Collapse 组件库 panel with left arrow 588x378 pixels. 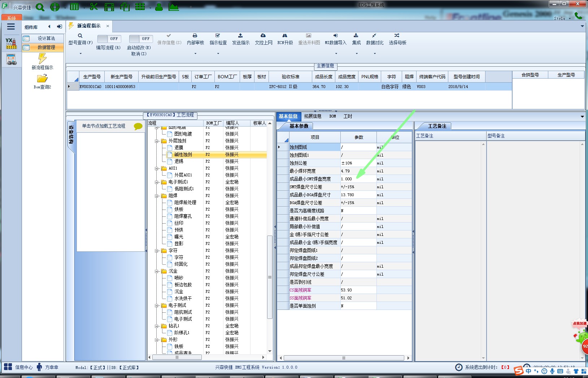point(49,26)
